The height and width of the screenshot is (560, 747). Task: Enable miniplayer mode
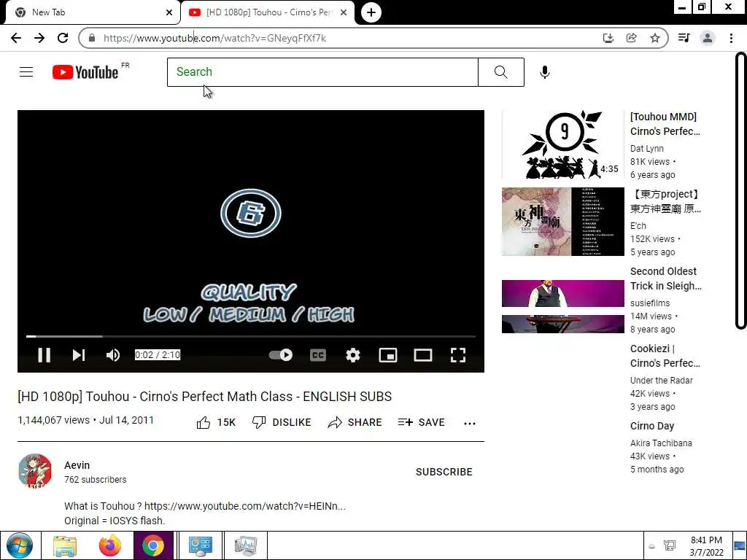(x=388, y=355)
